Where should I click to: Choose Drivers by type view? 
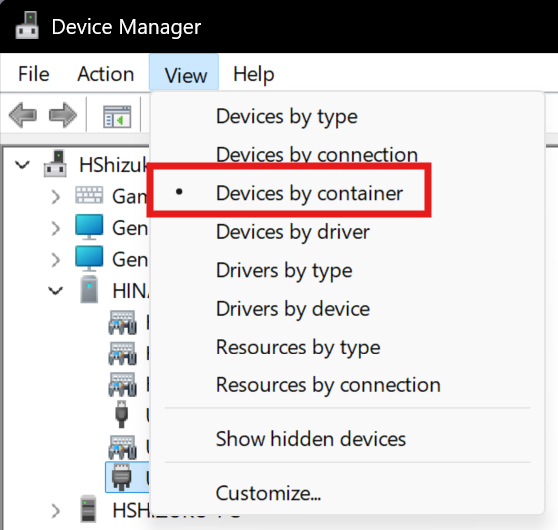(347, 270)
